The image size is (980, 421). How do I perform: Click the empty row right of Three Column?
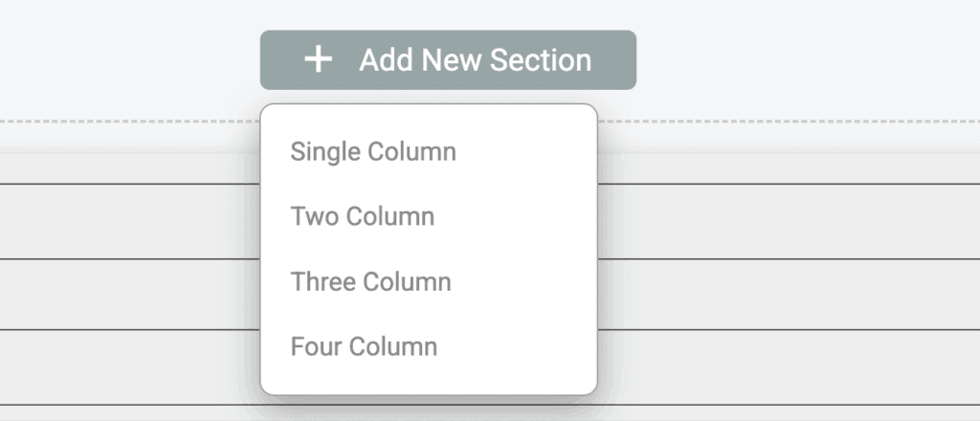click(785, 295)
